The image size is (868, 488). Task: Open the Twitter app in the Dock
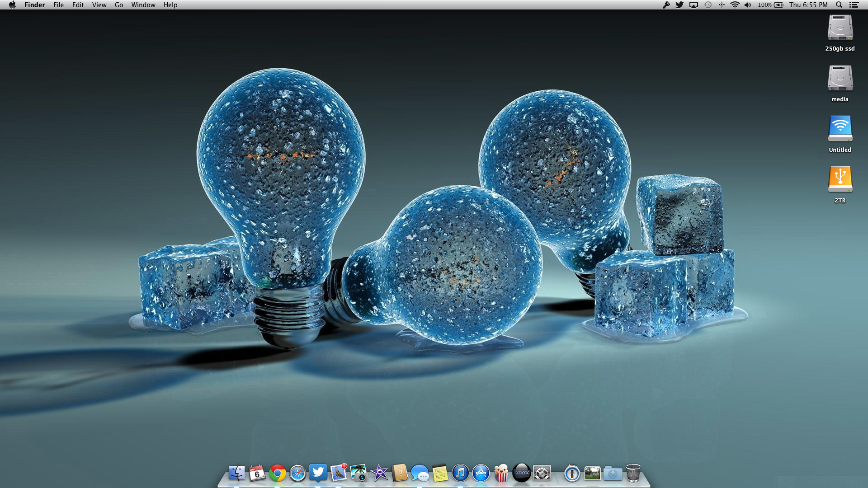[318, 473]
